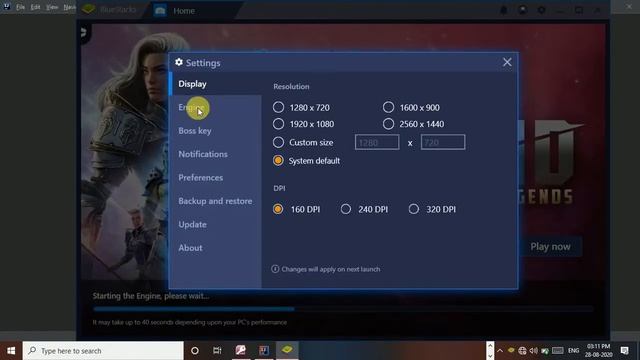This screenshot has width=640, height=360.
Task: Open Cortana from the taskbar
Action: tap(195, 351)
